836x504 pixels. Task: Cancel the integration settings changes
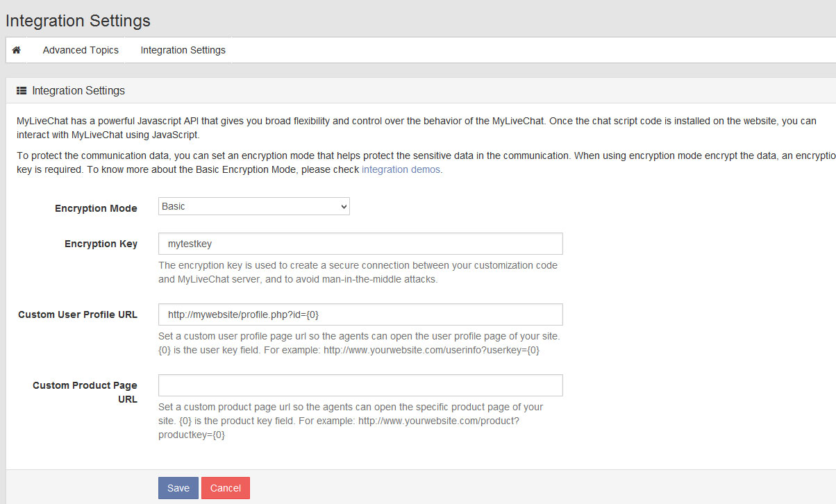pyautogui.click(x=226, y=488)
